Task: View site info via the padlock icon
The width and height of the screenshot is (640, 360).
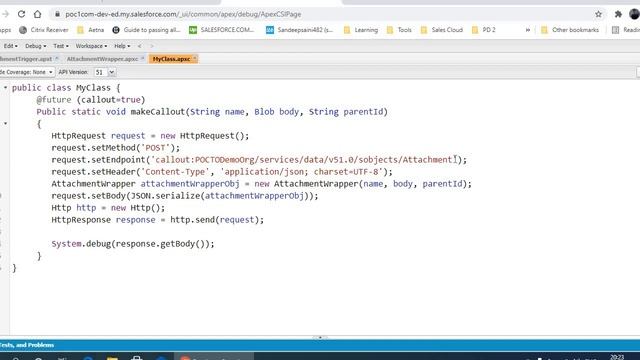Action: 58,14
